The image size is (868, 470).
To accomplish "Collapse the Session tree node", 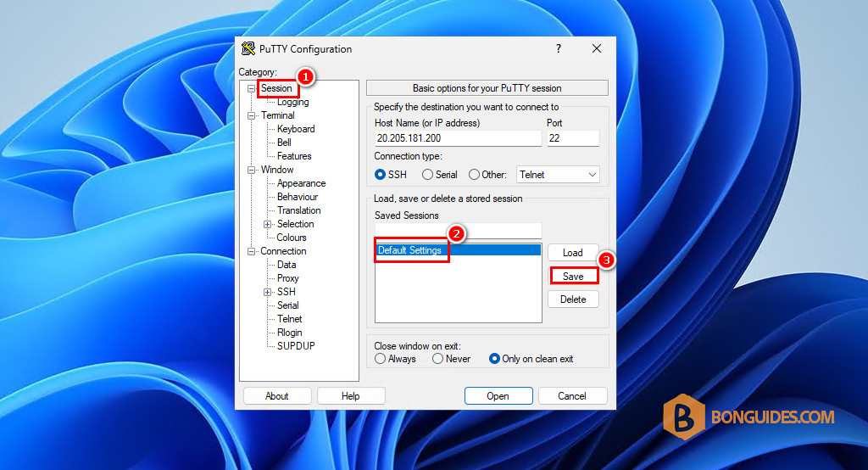I will tap(251, 89).
